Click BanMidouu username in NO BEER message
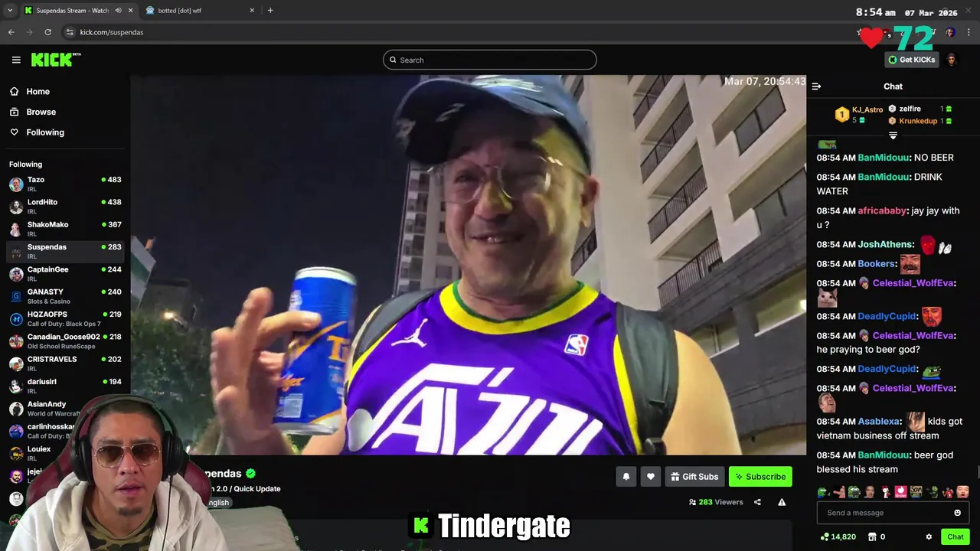The image size is (980, 551). (x=884, y=158)
